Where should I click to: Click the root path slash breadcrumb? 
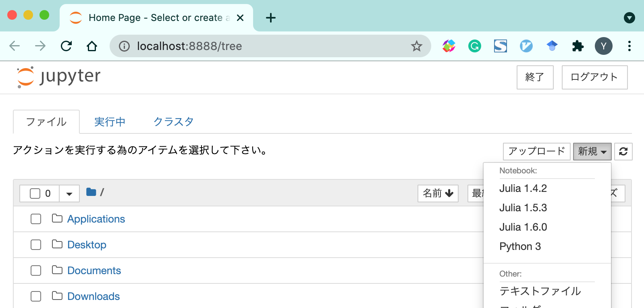(102, 192)
